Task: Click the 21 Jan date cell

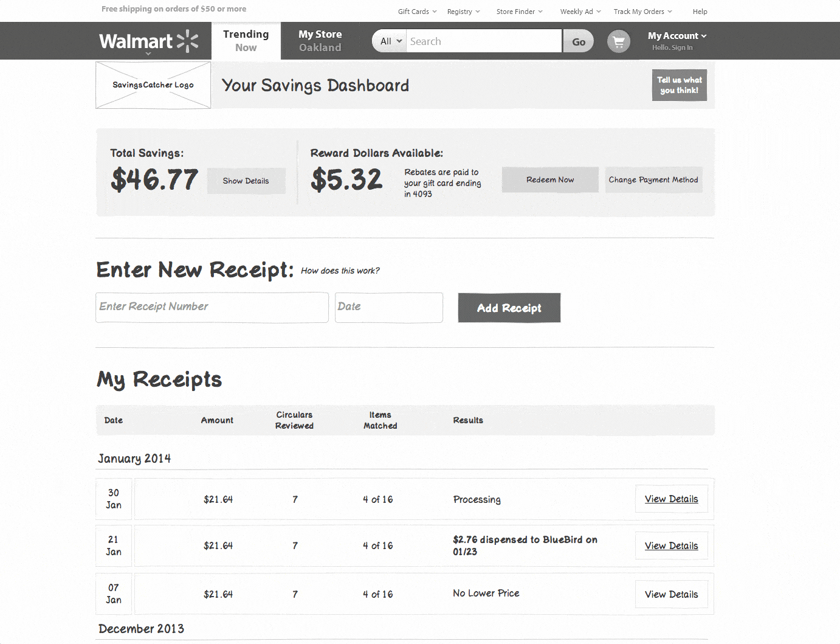Action: coord(114,545)
